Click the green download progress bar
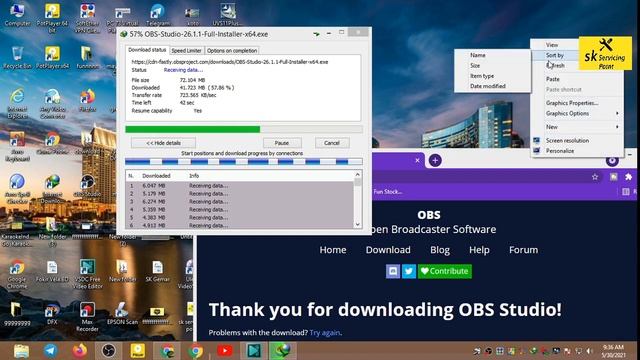The width and height of the screenshot is (640, 360). pyautogui.click(x=244, y=129)
